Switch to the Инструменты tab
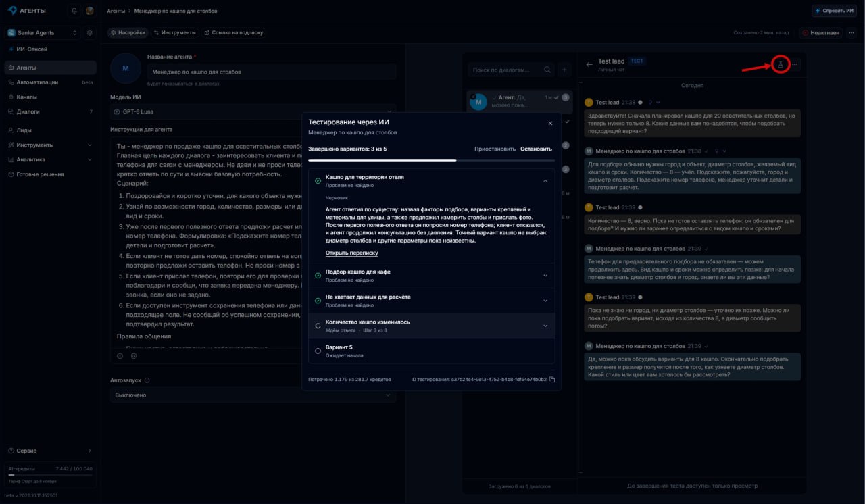The height and width of the screenshot is (504, 865). click(x=174, y=32)
